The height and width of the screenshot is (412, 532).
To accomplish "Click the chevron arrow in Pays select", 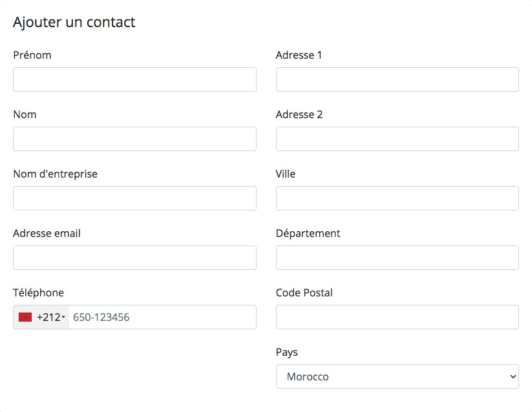I will tap(513, 376).
